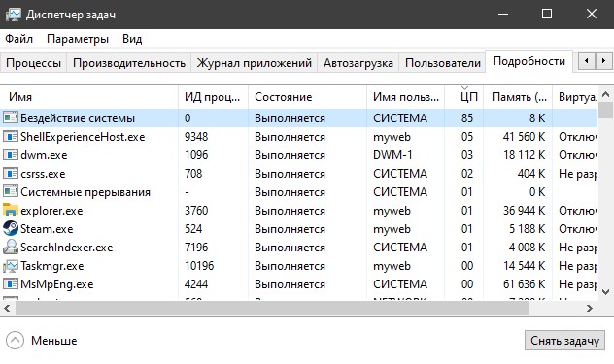Image resolution: width=614 pixels, height=364 pixels.
Task: Click the Снять задачу button
Action: tap(564, 341)
